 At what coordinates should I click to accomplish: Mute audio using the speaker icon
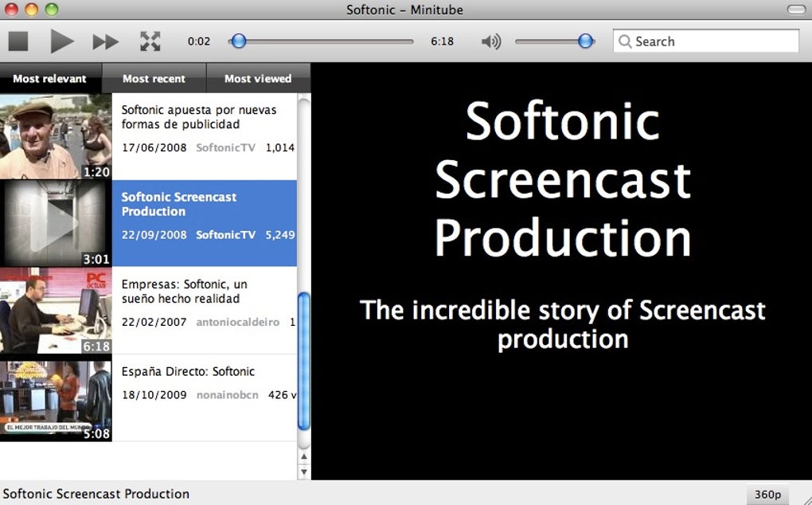click(491, 41)
